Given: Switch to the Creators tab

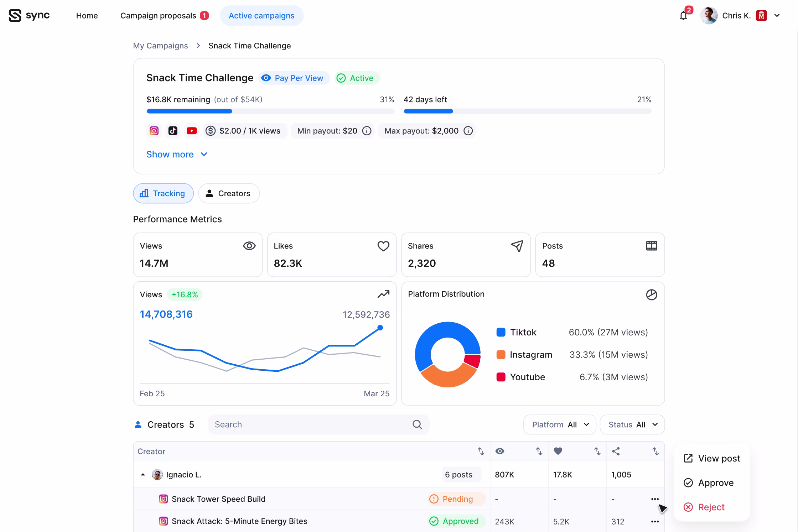Looking at the screenshot, I should click(229, 193).
